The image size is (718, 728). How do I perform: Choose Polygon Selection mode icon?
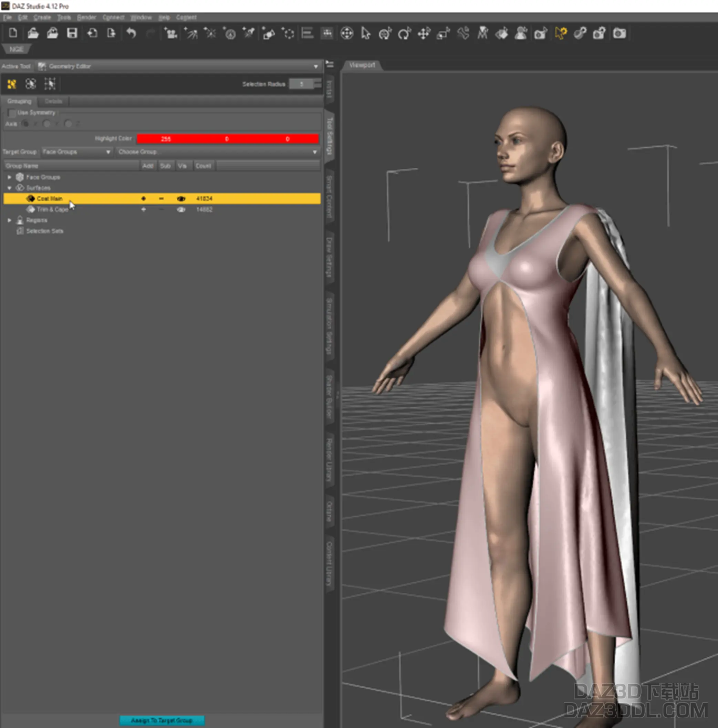point(12,84)
